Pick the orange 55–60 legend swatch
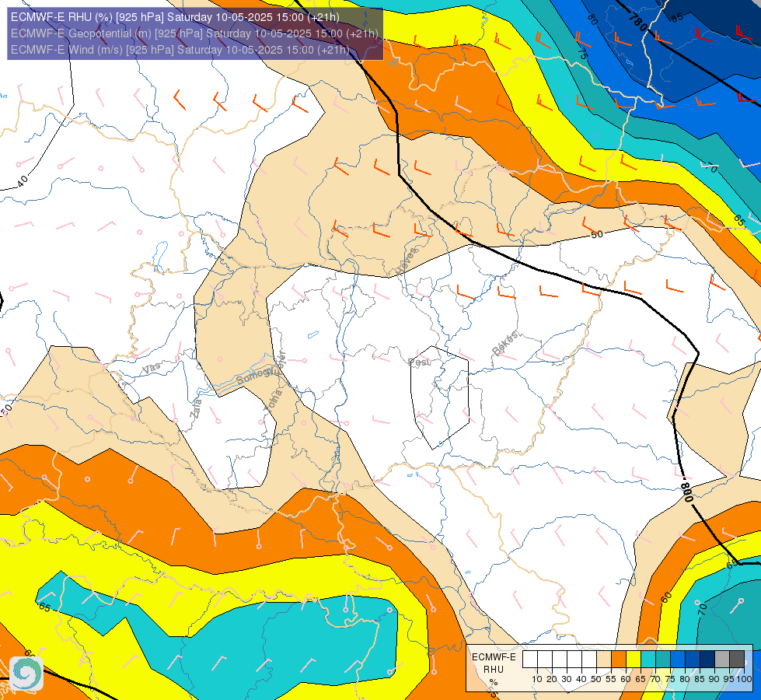761x700 pixels. click(618, 659)
